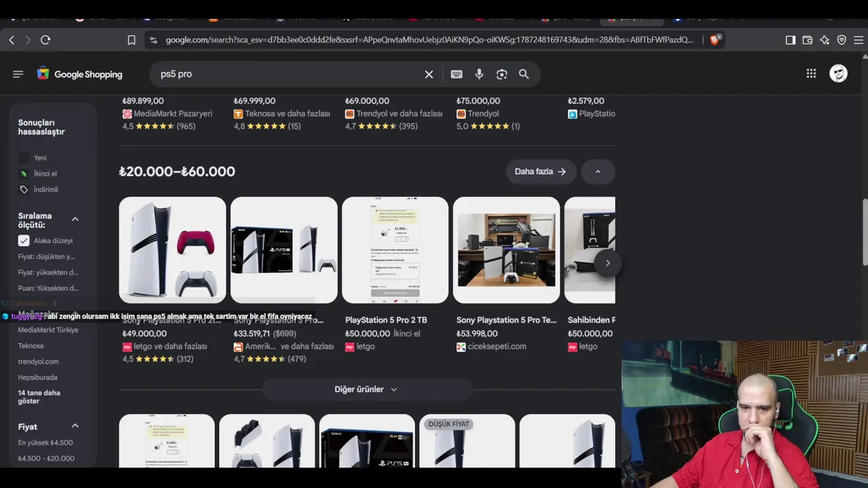Sort by Fiyat: yüksekten düşüğe
Image resolution: width=868 pixels, height=488 pixels.
click(48, 272)
